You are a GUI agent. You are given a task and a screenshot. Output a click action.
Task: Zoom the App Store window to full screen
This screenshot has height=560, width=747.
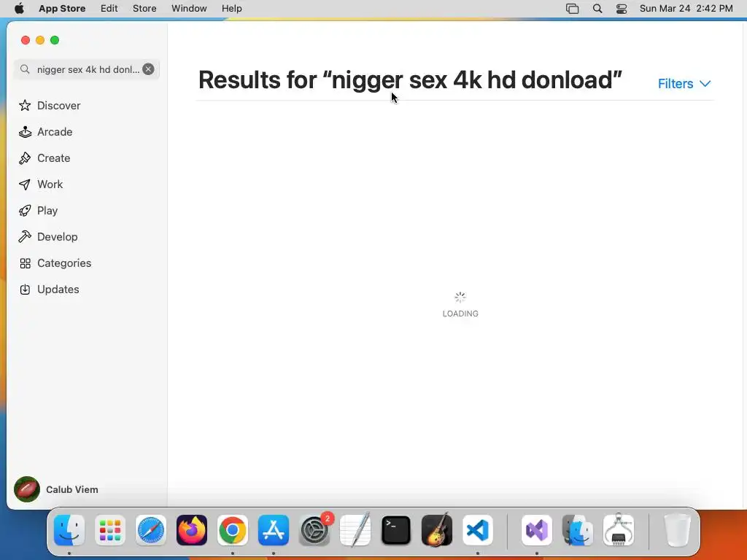click(55, 41)
